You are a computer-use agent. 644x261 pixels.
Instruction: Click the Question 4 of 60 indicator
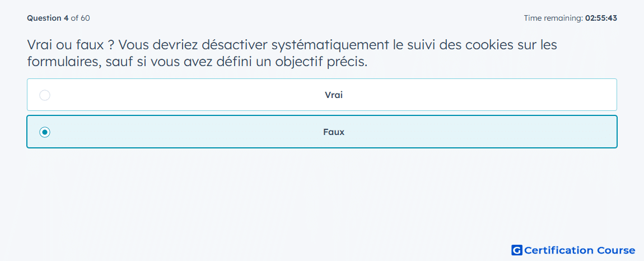58,18
